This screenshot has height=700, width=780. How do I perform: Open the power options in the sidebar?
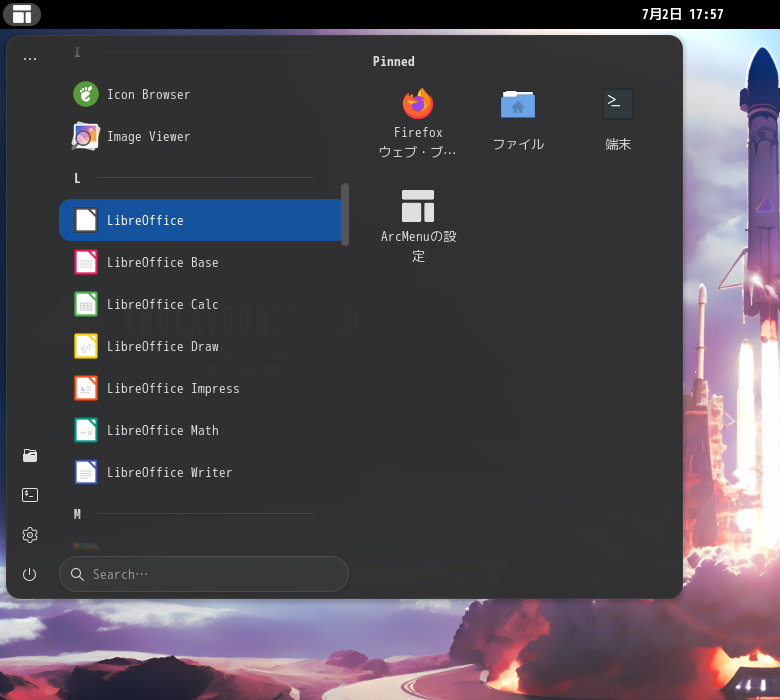[x=30, y=575]
